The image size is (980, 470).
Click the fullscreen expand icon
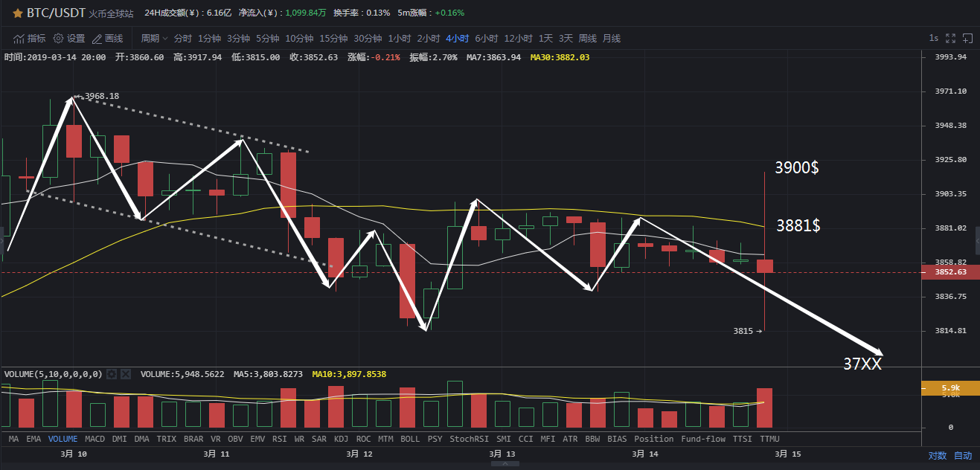950,38
